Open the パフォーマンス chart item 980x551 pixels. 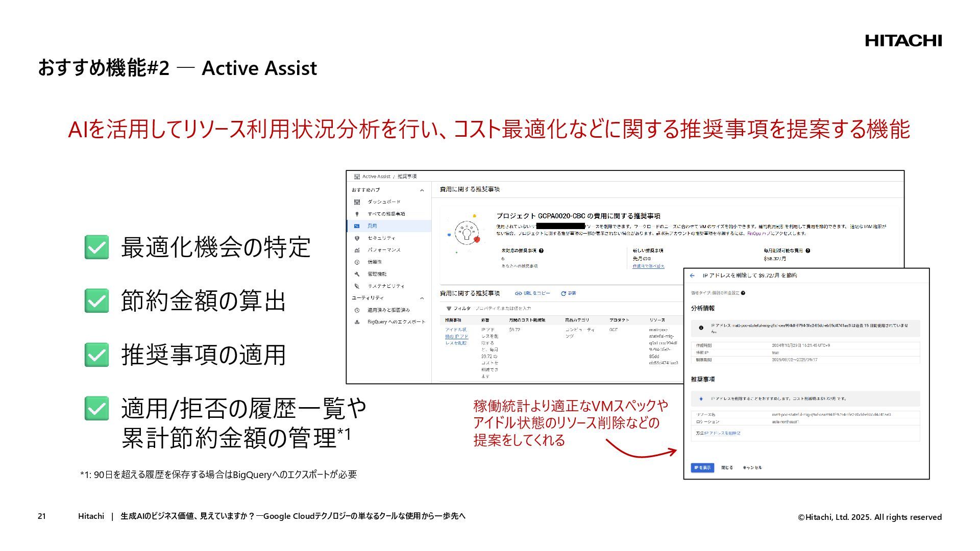click(384, 250)
